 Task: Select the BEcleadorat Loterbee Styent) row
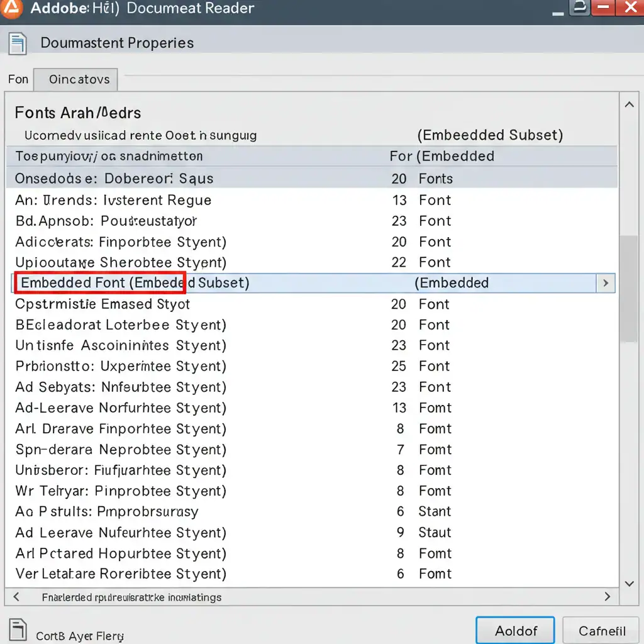click(312, 325)
